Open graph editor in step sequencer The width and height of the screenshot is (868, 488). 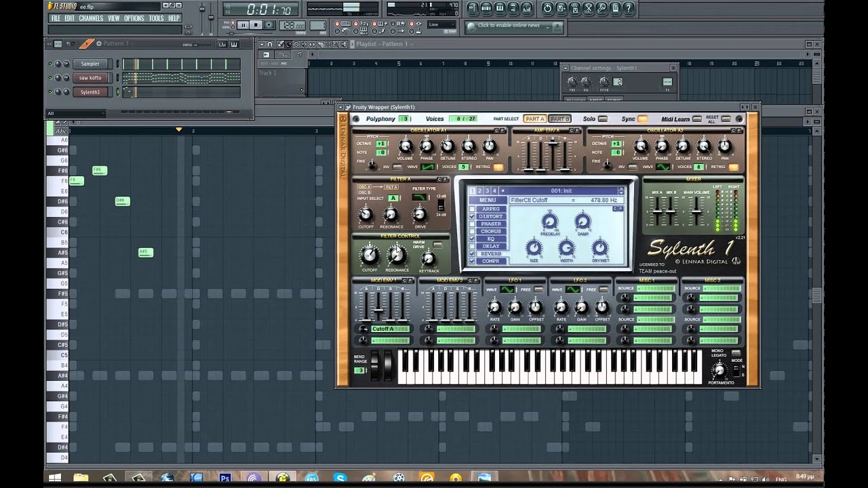pyautogui.click(x=222, y=45)
